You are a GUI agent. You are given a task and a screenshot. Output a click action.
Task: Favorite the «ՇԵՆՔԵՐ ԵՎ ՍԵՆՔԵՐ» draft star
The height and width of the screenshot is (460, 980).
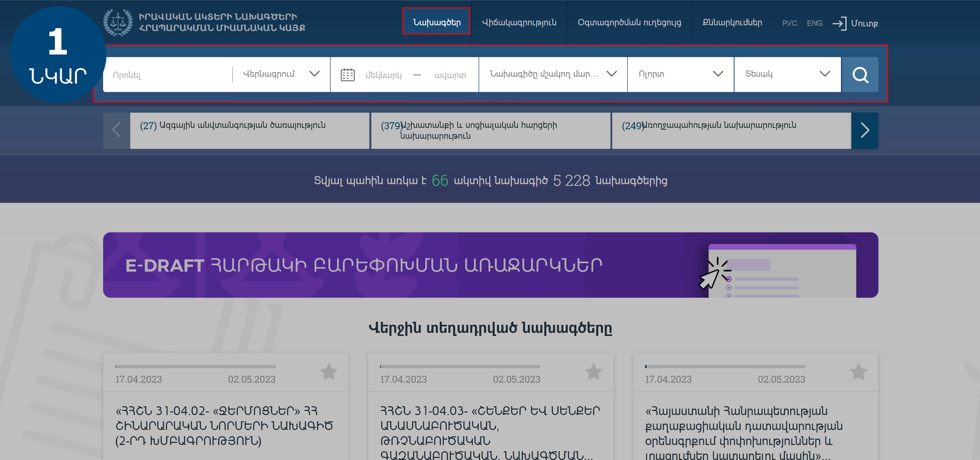pos(593,372)
